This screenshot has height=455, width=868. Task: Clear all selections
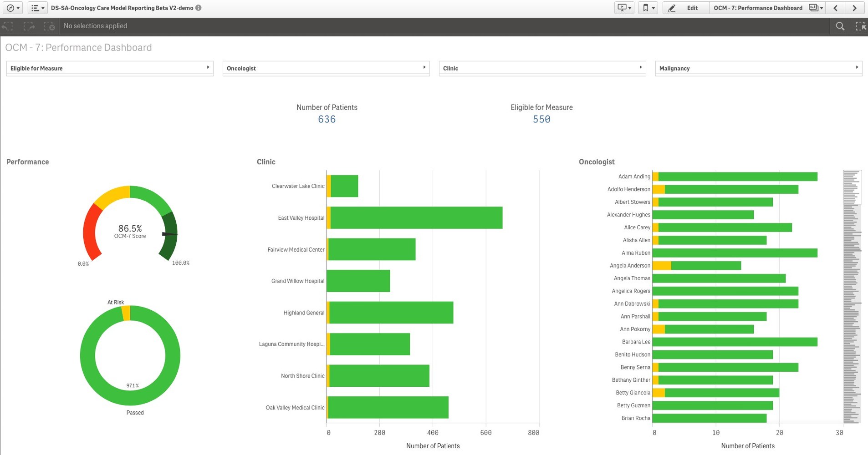point(49,26)
